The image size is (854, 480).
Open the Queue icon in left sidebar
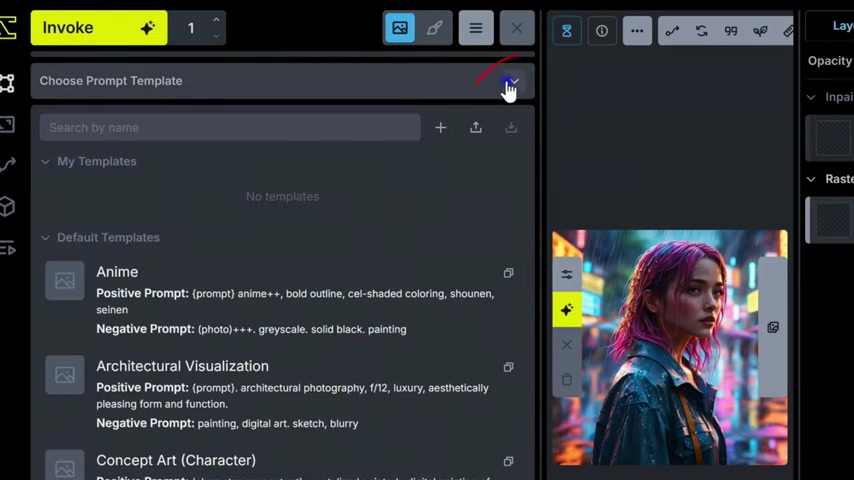[8, 248]
